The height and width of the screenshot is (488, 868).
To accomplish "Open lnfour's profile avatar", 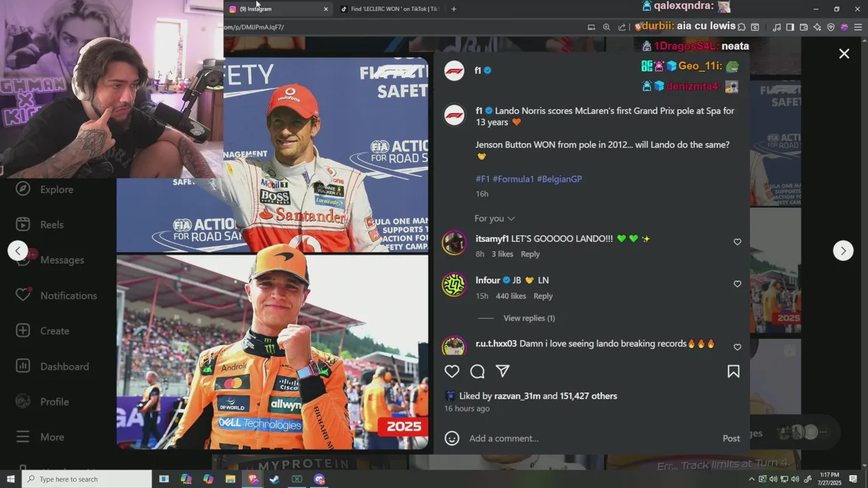I will (454, 285).
